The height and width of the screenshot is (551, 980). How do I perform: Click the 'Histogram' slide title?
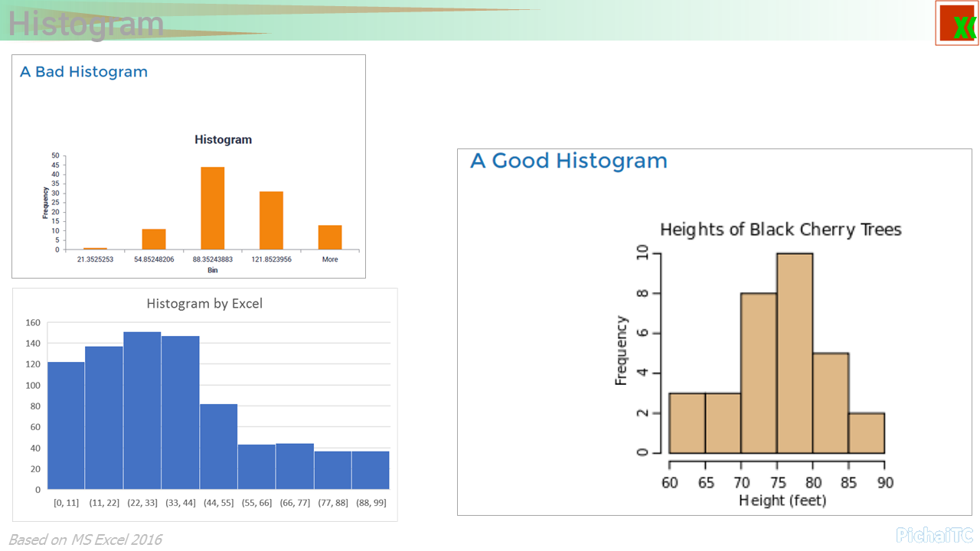click(x=86, y=24)
